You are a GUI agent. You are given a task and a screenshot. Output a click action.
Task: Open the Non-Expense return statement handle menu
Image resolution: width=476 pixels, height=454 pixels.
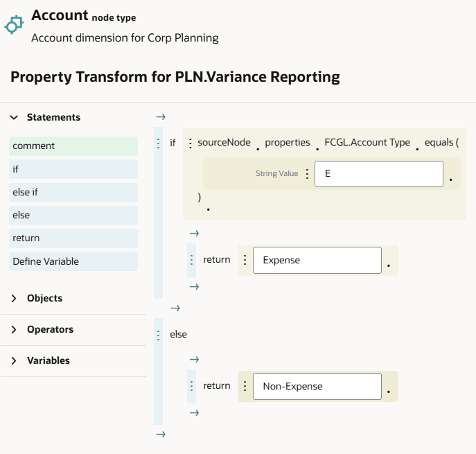click(191, 386)
